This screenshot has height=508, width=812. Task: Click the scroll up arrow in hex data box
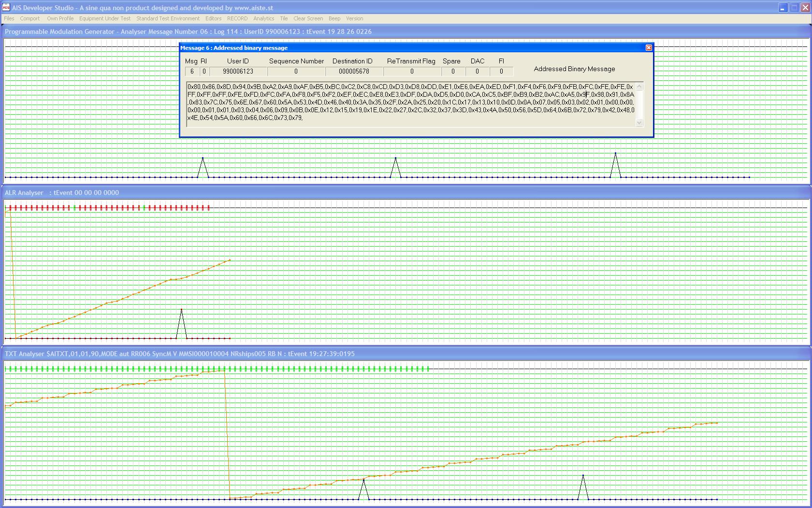[639, 87]
